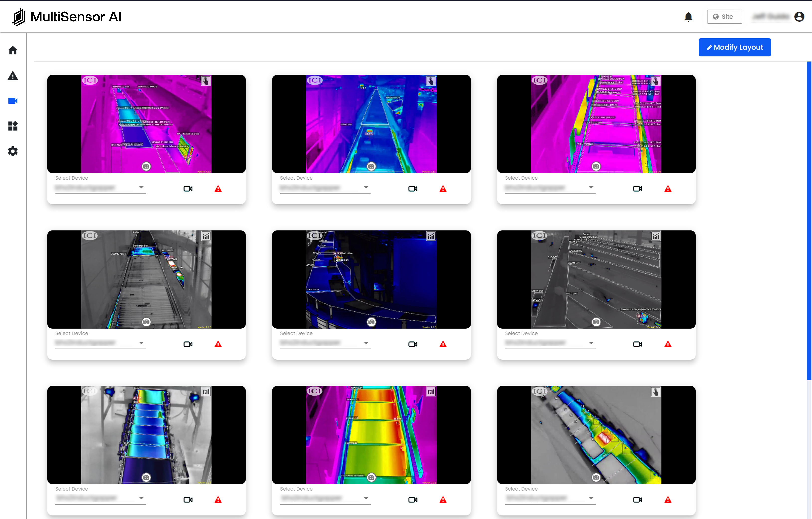Go to Home in the sidebar

[x=13, y=50]
